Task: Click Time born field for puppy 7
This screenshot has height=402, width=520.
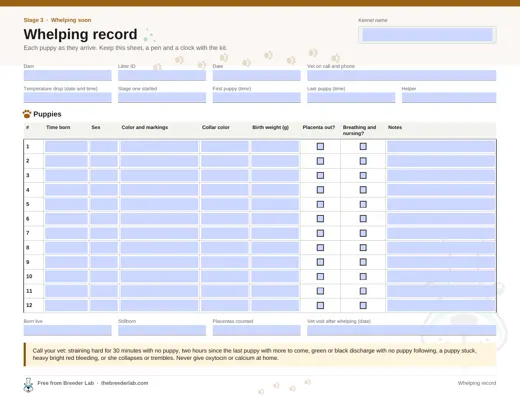Action: (x=66, y=233)
